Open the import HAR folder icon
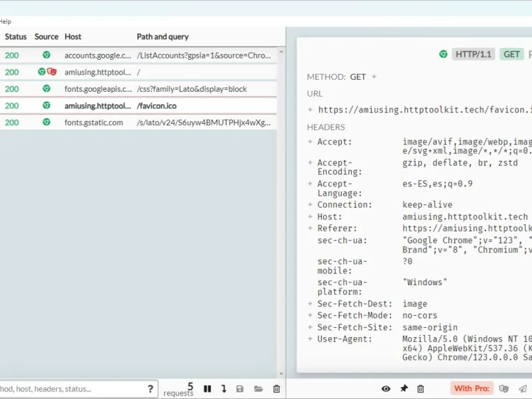532x399 pixels. click(258, 389)
